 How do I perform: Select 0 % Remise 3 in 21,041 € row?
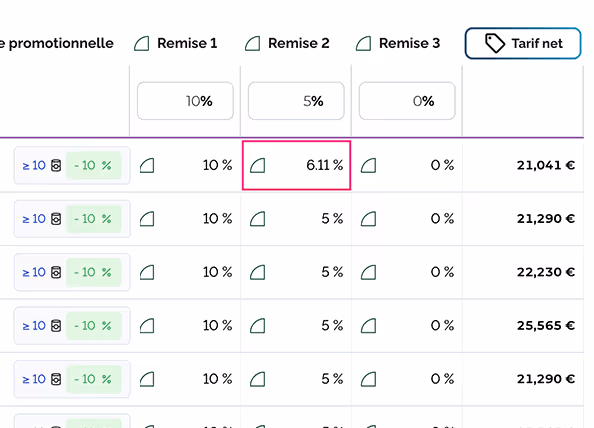coord(442,165)
